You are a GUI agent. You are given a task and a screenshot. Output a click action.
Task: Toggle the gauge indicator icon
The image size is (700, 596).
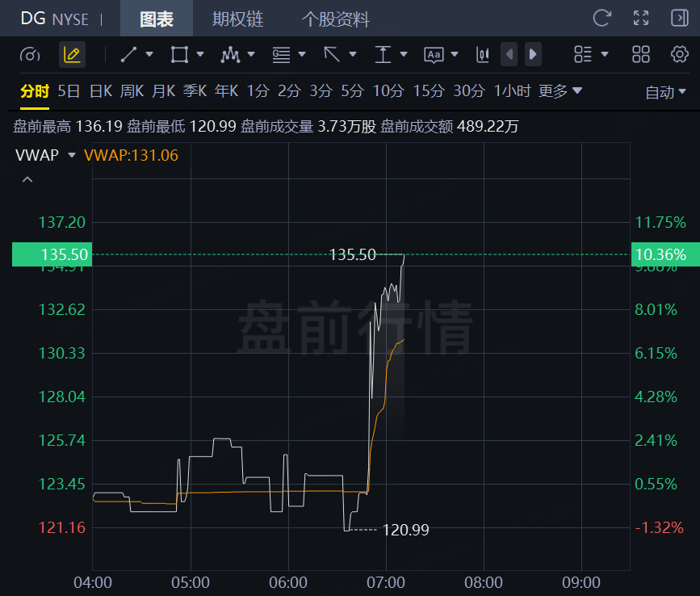(30, 54)
